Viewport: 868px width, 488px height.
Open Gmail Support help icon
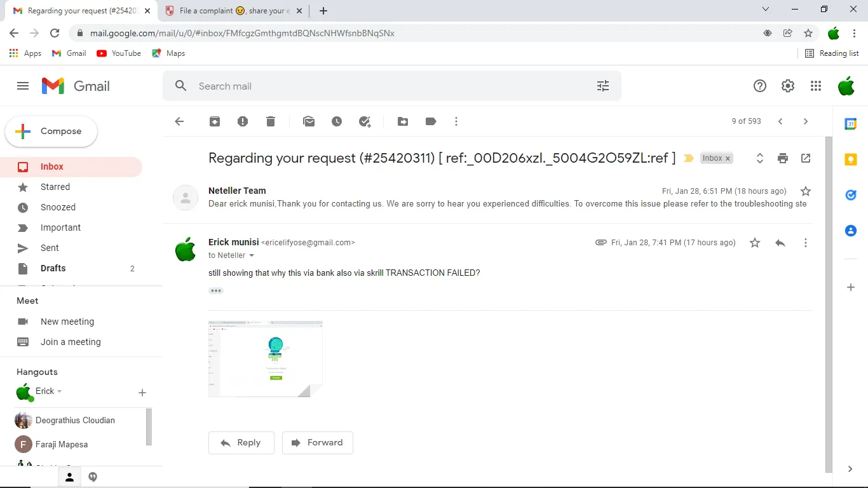760,86
